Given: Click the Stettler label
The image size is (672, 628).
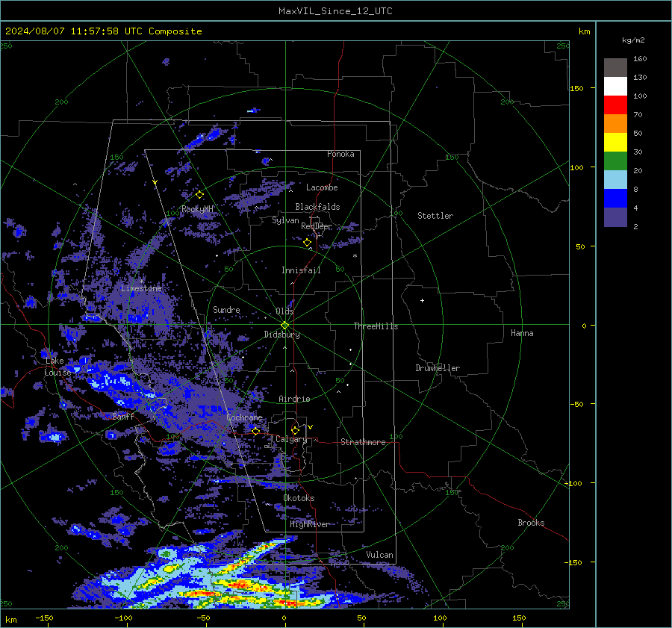Looking at the screenshot, I should (x=435, y=216).
